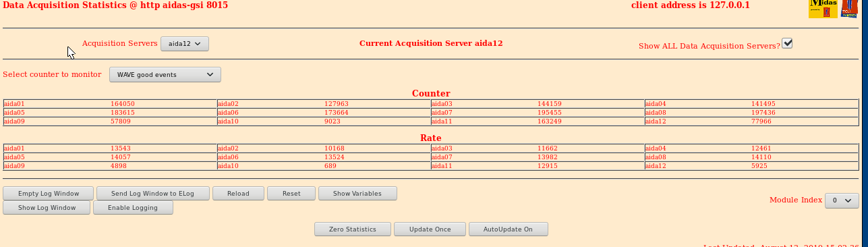This screenshot has height=247, width=868.
Task: Select Counter value 77966 for aida12
Action: click(761, 121)
